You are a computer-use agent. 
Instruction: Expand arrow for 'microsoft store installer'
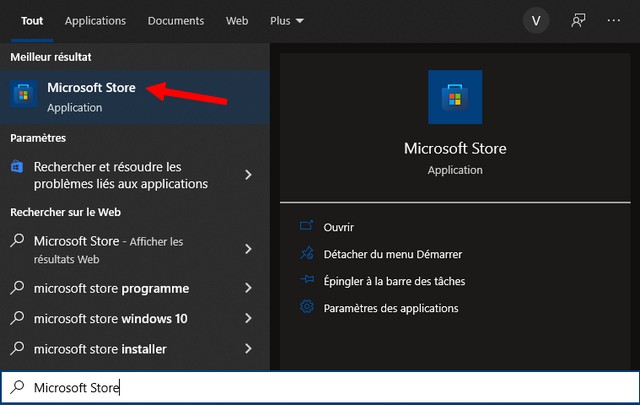tap(248, 348)
